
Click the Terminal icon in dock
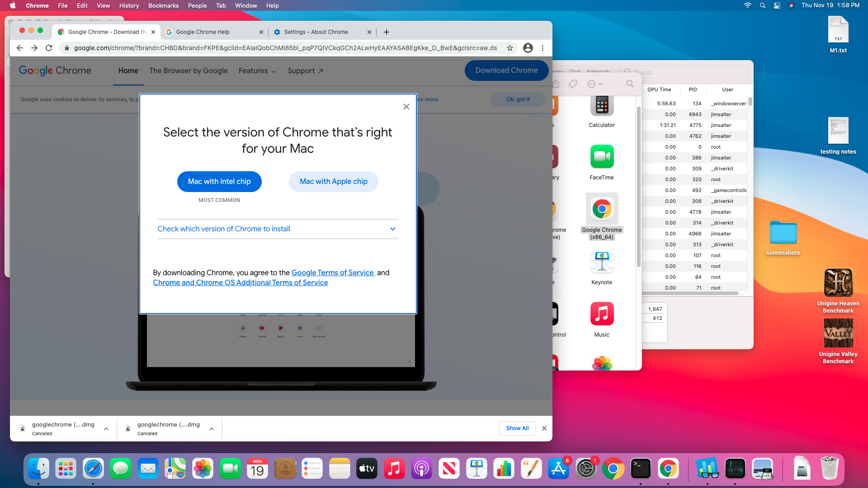tap(641, 469)
